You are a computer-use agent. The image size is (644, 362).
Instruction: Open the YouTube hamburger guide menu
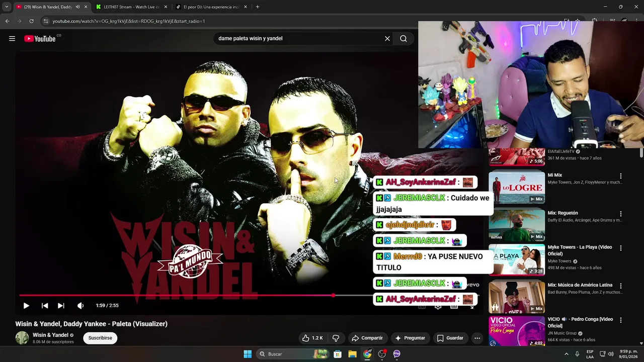click(x=12, y=39)
